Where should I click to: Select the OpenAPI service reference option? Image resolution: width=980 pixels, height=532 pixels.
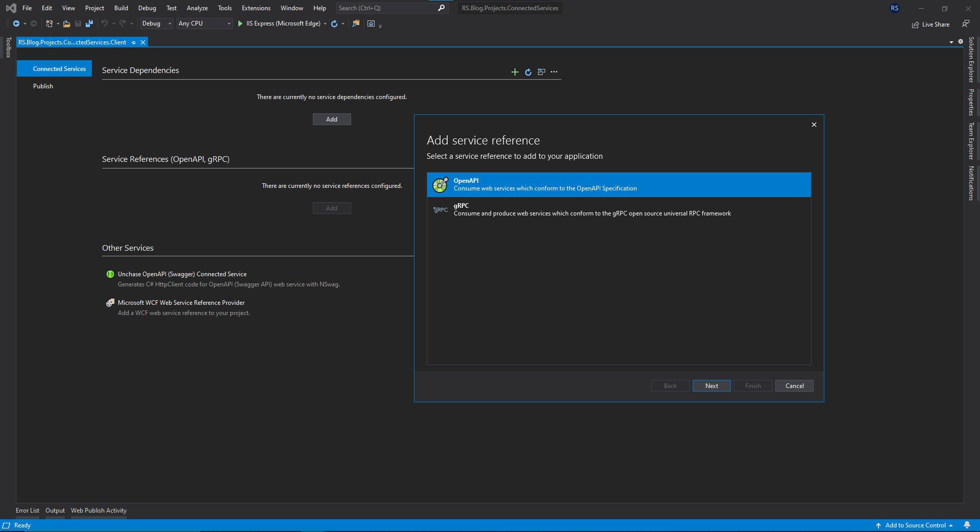coord(619,185)
